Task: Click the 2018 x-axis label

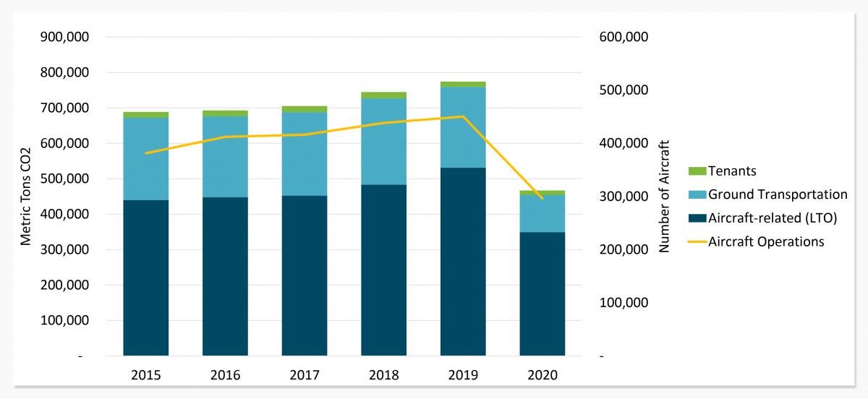Action: coord(384,376)
